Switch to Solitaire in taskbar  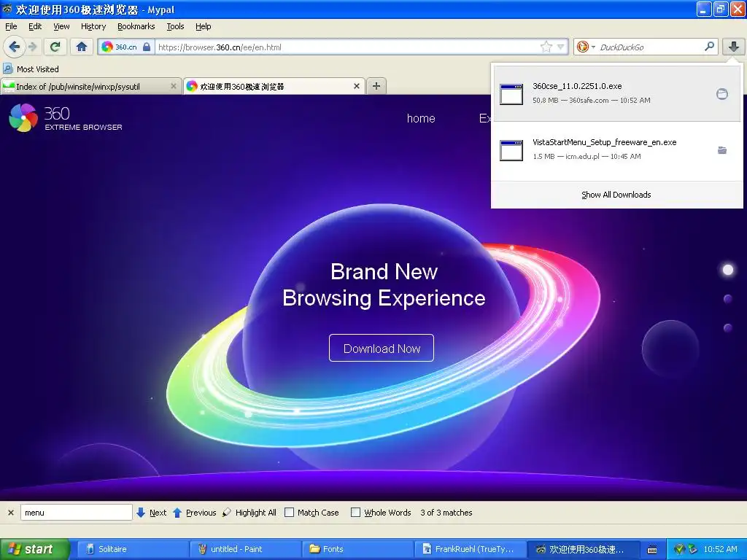tap(133, 549)
